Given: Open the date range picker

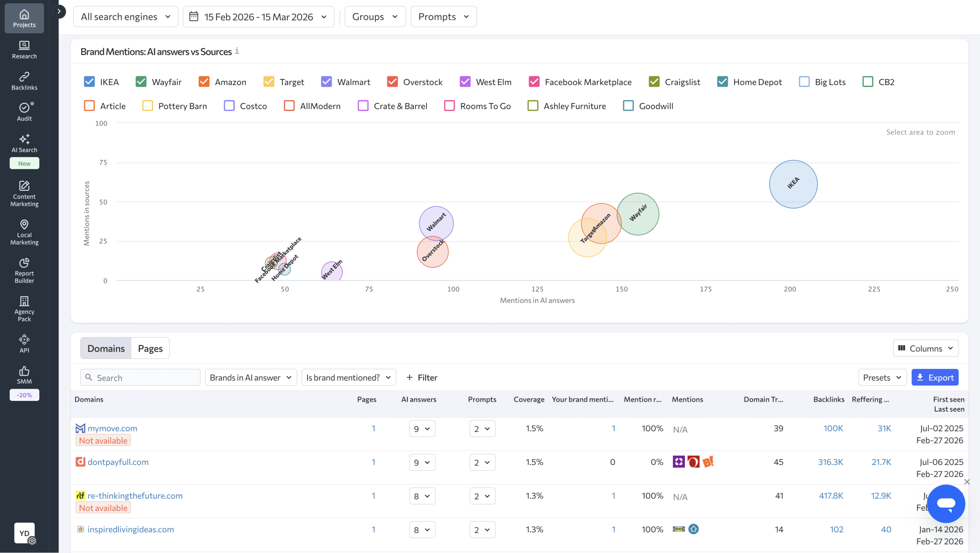Looking at the screenshot, I should tap(258, 16).
